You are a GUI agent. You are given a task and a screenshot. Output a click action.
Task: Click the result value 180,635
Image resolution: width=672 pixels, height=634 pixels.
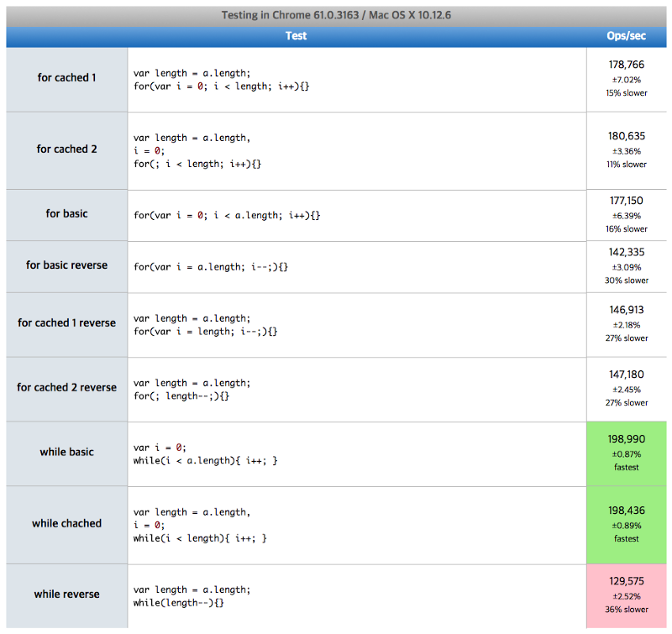(626, 136)
